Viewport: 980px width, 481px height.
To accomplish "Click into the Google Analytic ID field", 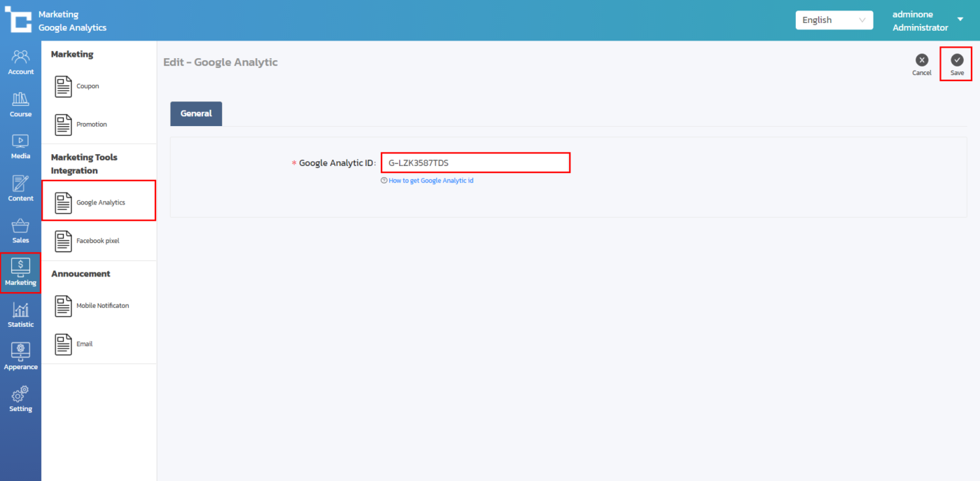I will (475, 162).
